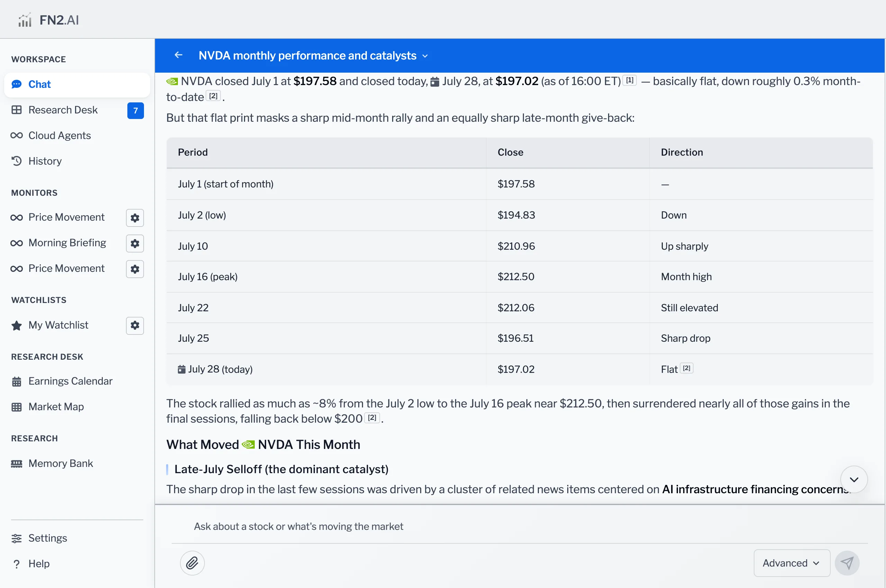This screenshot has height=588, width=886.
Task: Click the FN2.AI logo icon
Action: [25, 20]
